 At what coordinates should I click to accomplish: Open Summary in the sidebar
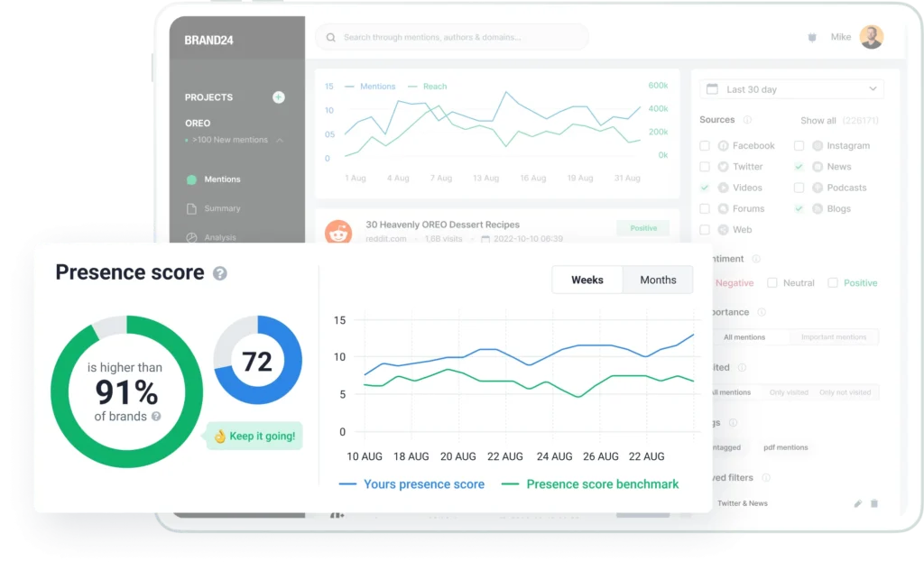[222, 208]
